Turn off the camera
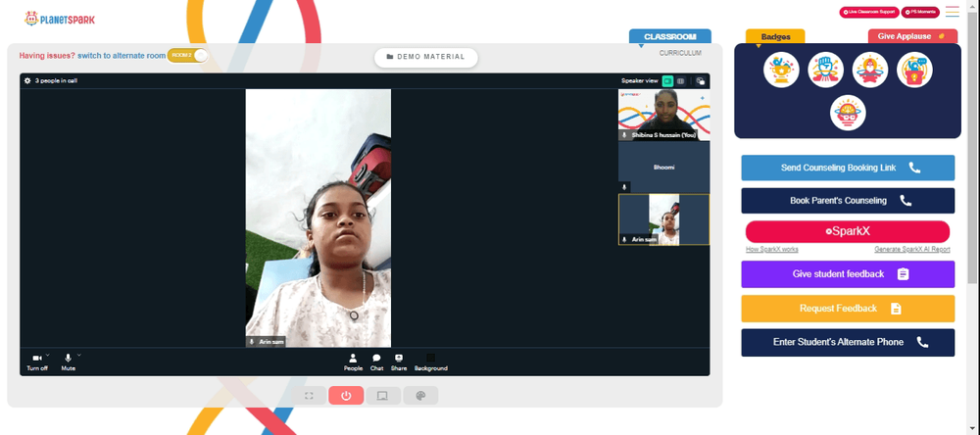980x435 pixels. point(37,362)
